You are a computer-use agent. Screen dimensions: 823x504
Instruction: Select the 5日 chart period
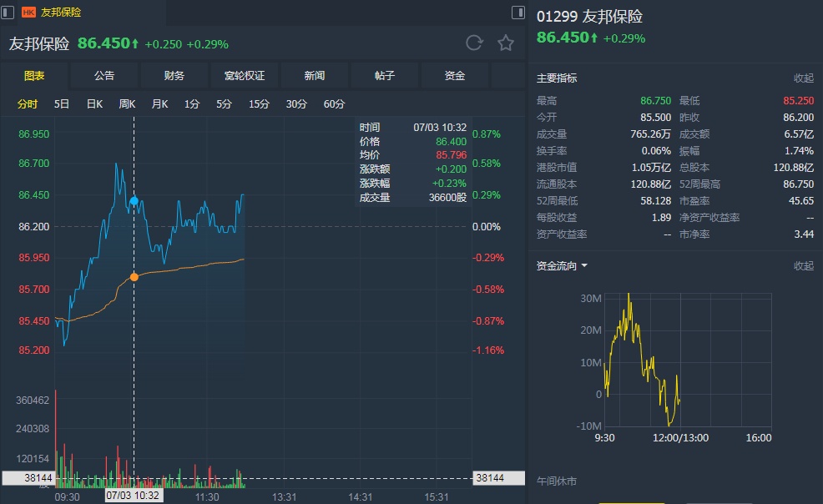(62, 104)
